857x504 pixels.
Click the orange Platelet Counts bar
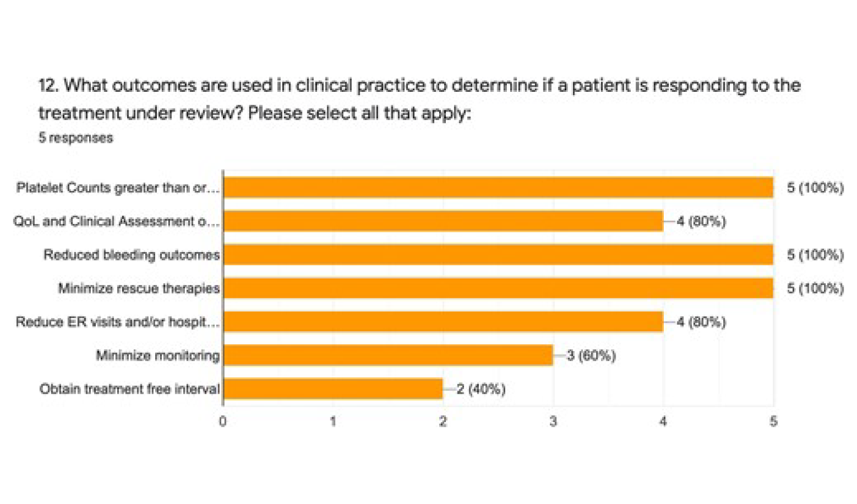[x=498, y=188]
